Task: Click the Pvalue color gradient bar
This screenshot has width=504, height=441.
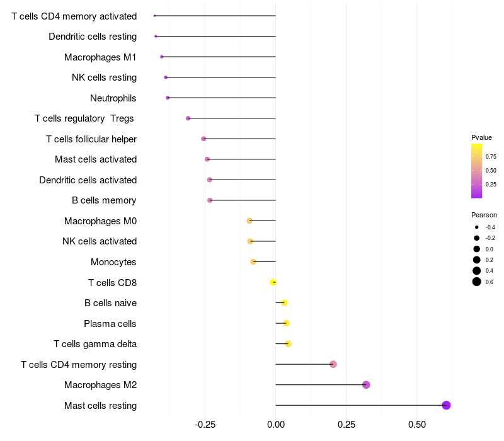Action: 477,171
